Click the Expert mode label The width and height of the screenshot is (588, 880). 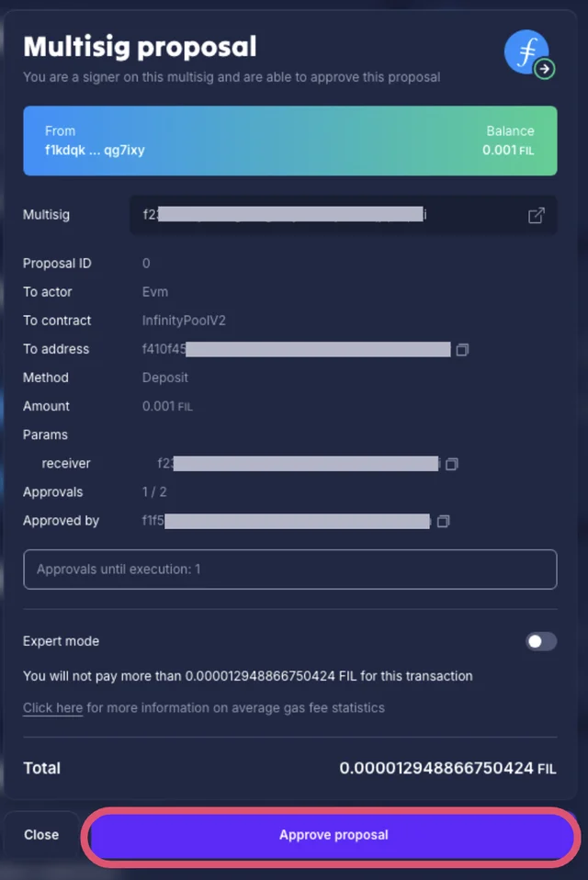[x=61, y=641]
